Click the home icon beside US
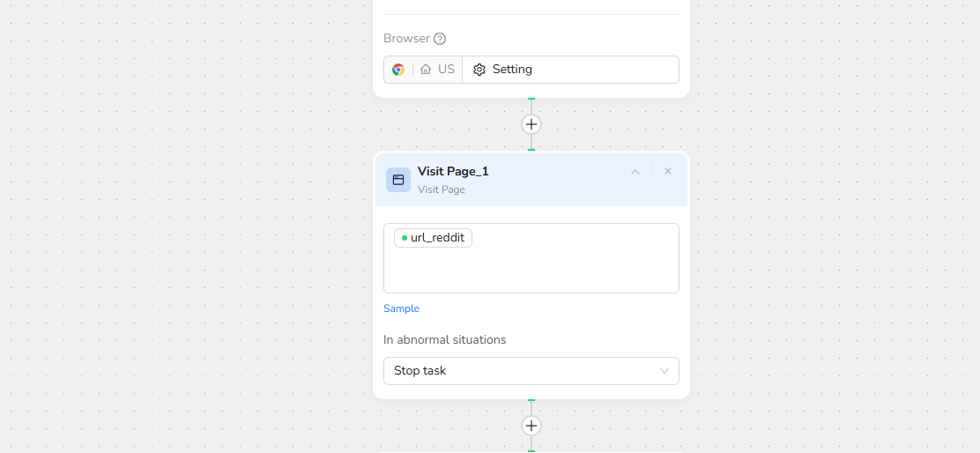This screenshot has height=453, width=980. coord(426,70)
